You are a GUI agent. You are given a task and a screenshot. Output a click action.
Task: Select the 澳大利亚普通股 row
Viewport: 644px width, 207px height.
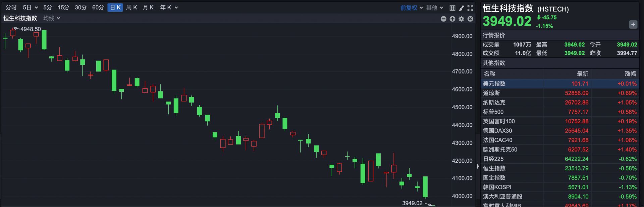click(560, 197)
